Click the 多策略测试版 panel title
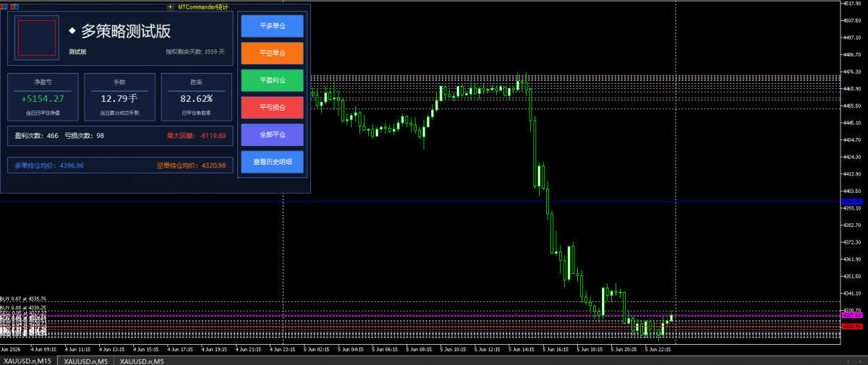This screenshot has width=868, height=365. coord(125,31)
